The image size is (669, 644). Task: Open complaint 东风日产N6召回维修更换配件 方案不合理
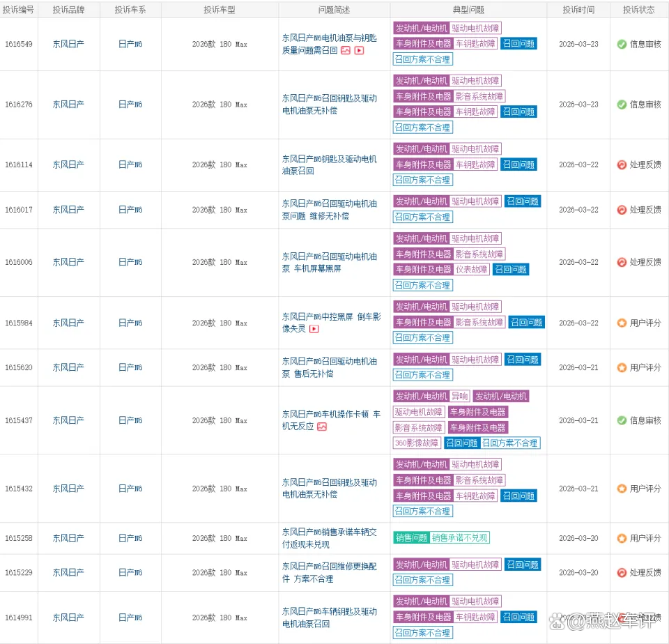click(330, 573)
